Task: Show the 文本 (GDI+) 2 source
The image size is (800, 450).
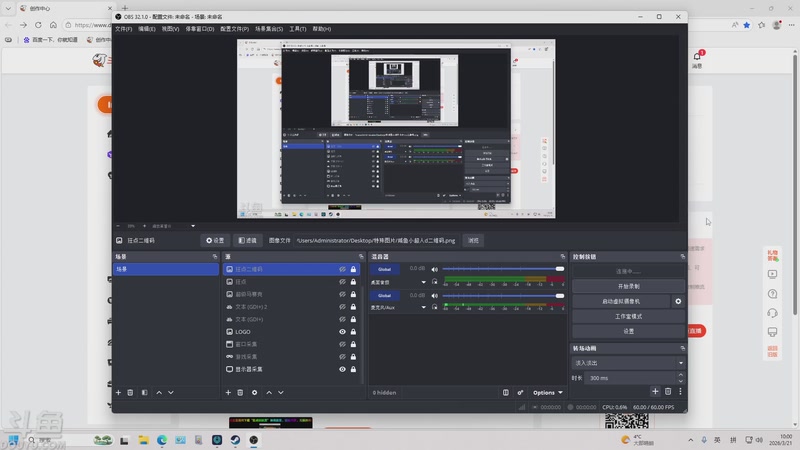Action: 342,307
